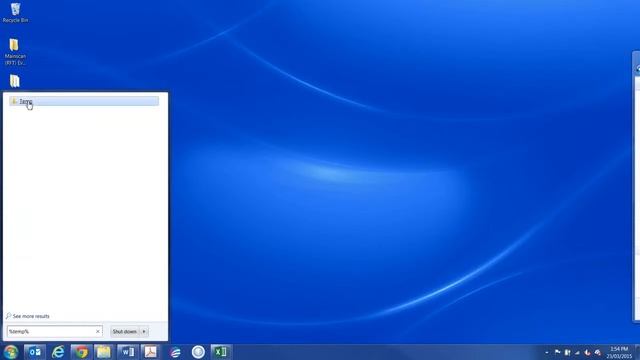Clear the start menu search text
Screen dimensions: 640x360
98,331
